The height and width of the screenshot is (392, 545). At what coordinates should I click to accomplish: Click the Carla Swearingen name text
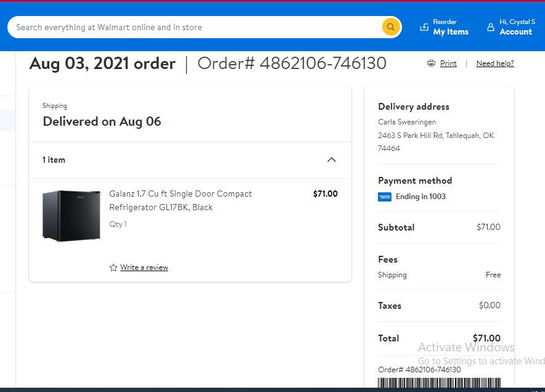coord(407,122)
